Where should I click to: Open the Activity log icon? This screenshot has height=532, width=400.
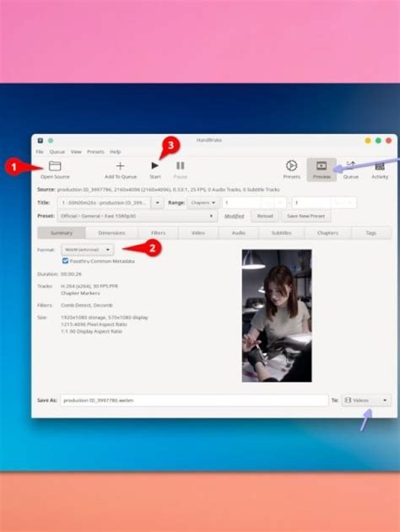click(x=380, y=166)
